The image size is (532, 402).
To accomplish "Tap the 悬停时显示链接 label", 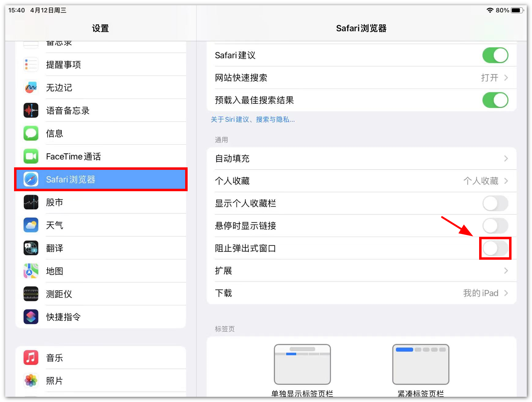I will [x=245, y=226].
